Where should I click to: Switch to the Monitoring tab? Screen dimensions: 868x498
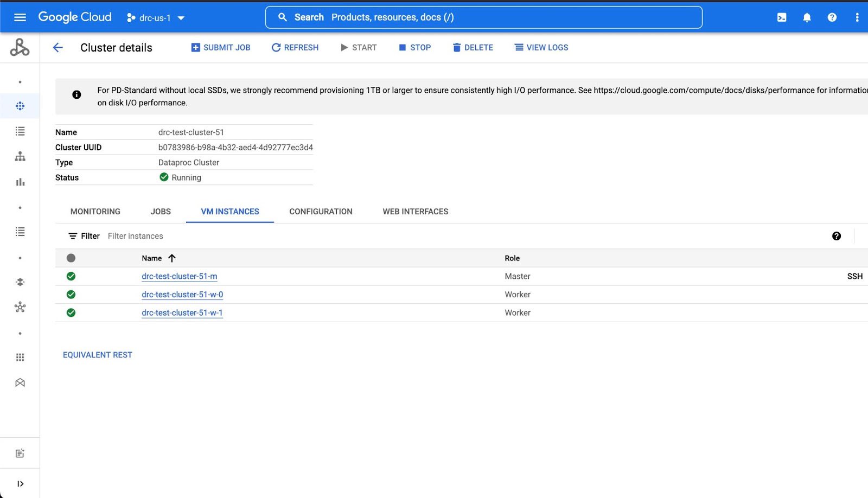[x=95, y=212]
